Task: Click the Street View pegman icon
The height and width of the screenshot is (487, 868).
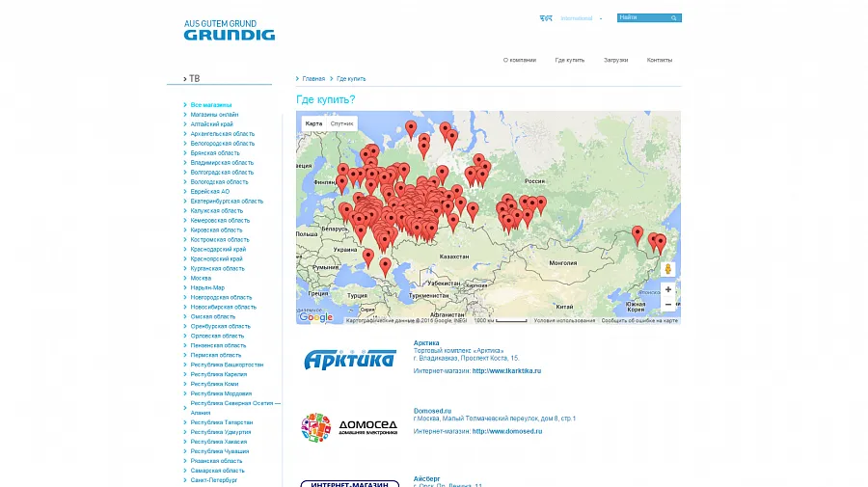Action: tap(668, 269)
